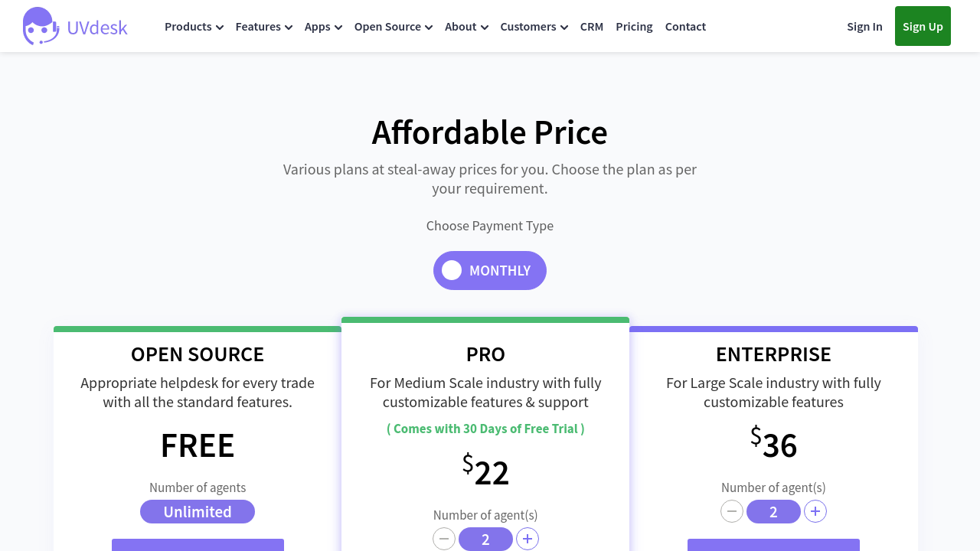Viewport: 980px width, 551px height.
Task: Decrease Enterprise agent count with minus icon
Action: coord(732,511)
